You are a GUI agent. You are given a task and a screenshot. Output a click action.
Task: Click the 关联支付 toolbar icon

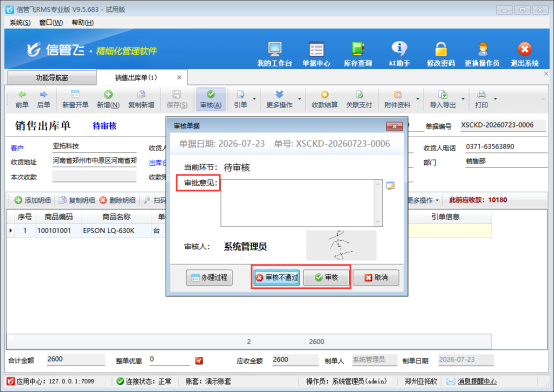click(359, 99)
